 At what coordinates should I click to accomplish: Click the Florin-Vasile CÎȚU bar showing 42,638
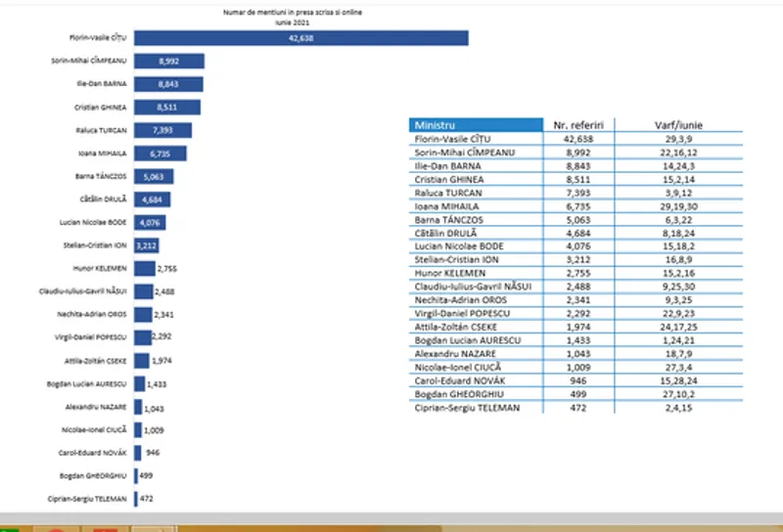pyautogui.click(x=300, y=38)
